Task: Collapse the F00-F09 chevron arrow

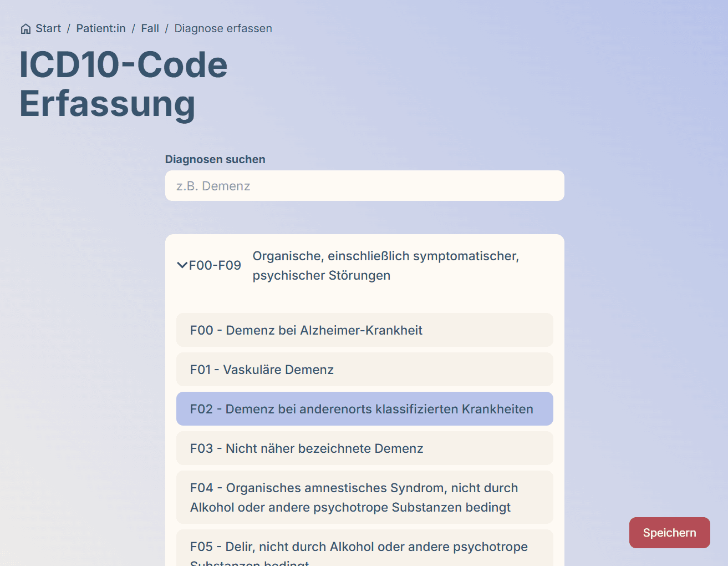Action: pyautogui.click(x=182, y=265)
